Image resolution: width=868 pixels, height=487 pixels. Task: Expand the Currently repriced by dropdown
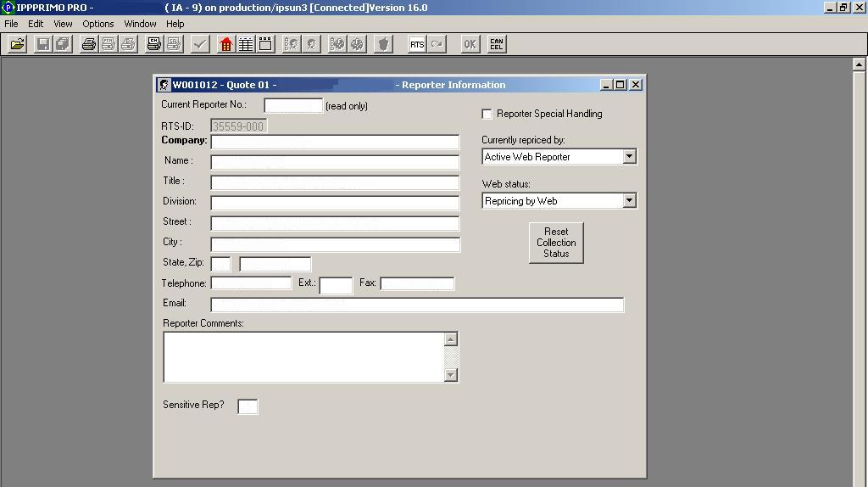click(629, 157)
